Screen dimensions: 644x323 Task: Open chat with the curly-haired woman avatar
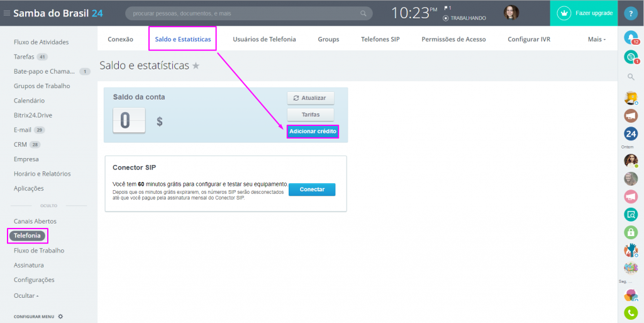[631, 161]
